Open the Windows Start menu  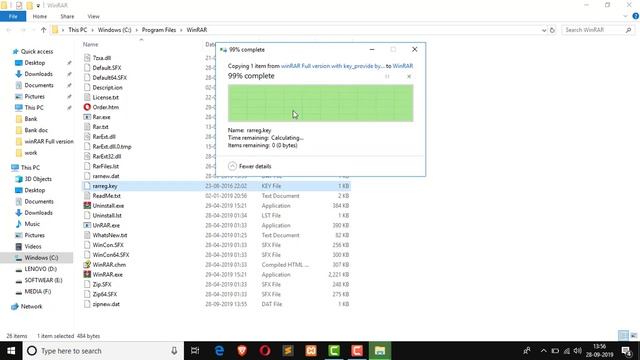click(11, 351)
